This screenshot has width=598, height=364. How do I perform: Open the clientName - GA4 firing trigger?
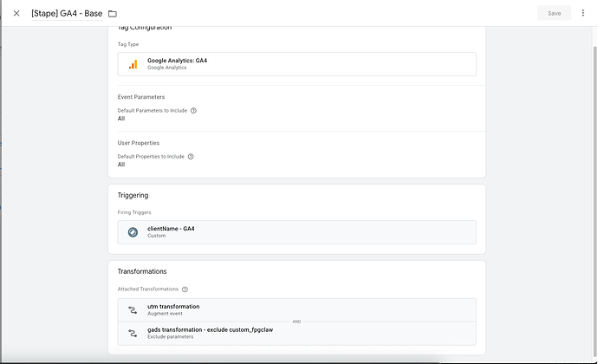(296, 232)
